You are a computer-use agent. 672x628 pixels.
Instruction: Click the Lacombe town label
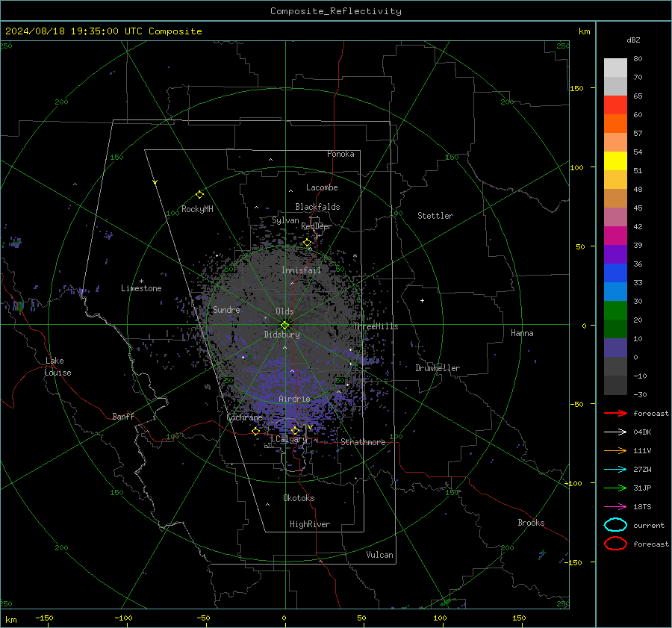coord(322,187)
